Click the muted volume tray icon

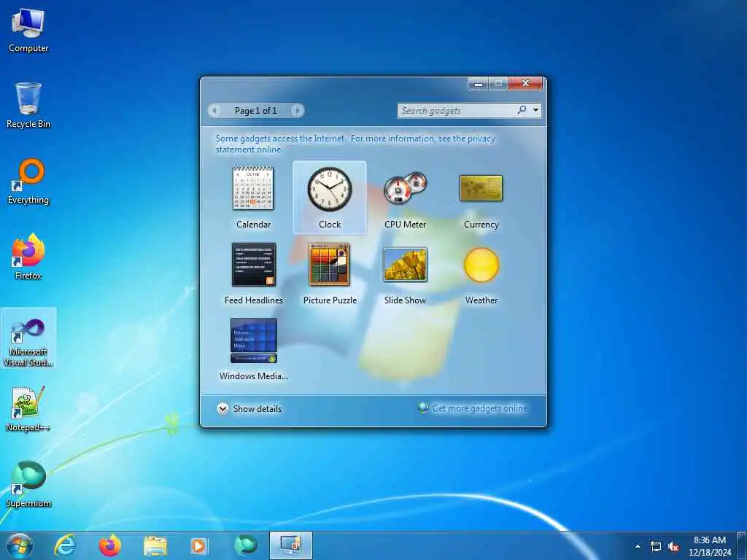pos(673,547)
